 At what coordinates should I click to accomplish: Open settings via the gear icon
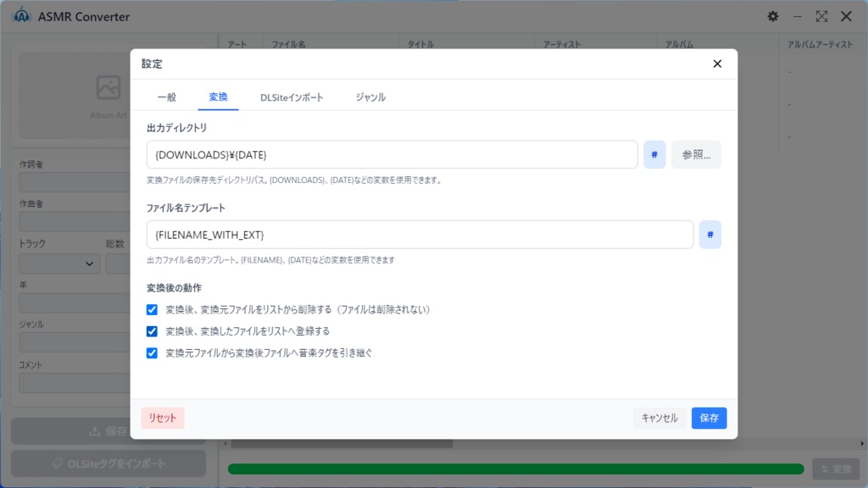point(773,17)
